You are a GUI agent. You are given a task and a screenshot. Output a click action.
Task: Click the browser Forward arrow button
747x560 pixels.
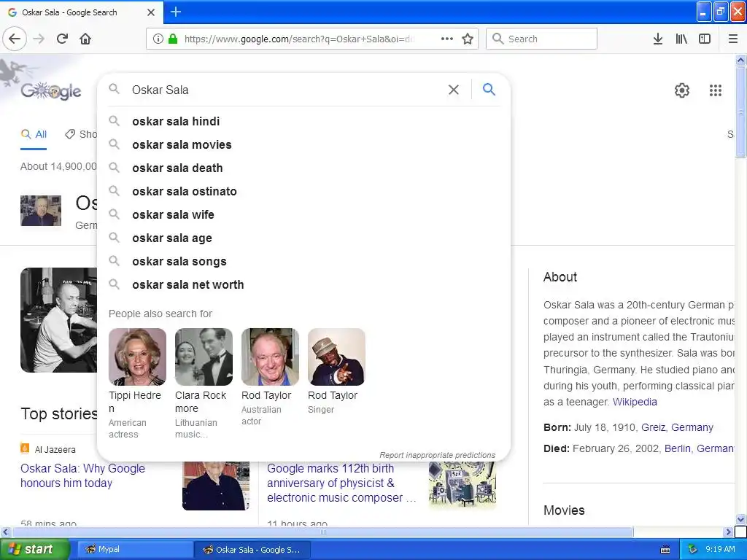(x=39, y=39)
